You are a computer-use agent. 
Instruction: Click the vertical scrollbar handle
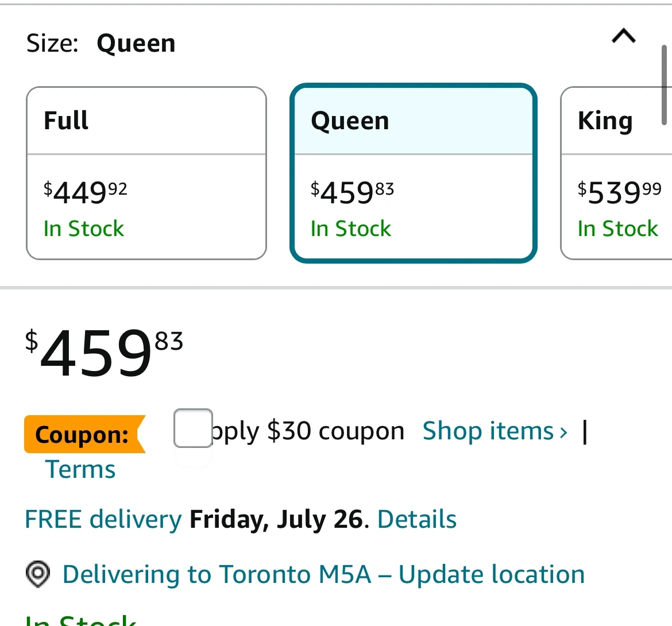click(x=664, y=85)
